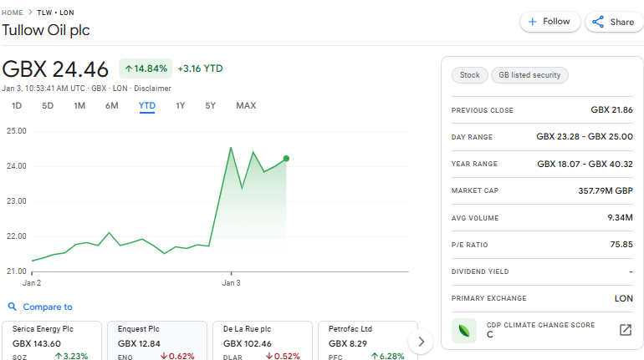Viewport: 644px width, 360px height.
Task: Click the 75.85 P/E value
Action: click(621, 245)
